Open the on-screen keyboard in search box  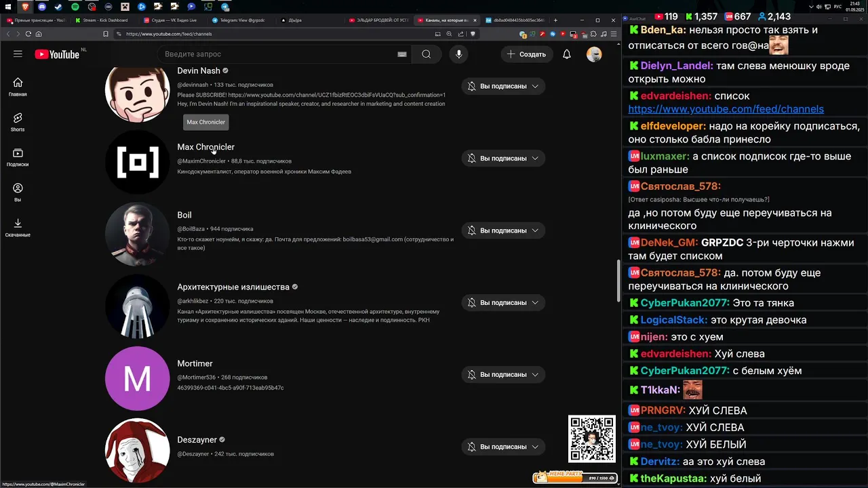(x=402, y=54)
